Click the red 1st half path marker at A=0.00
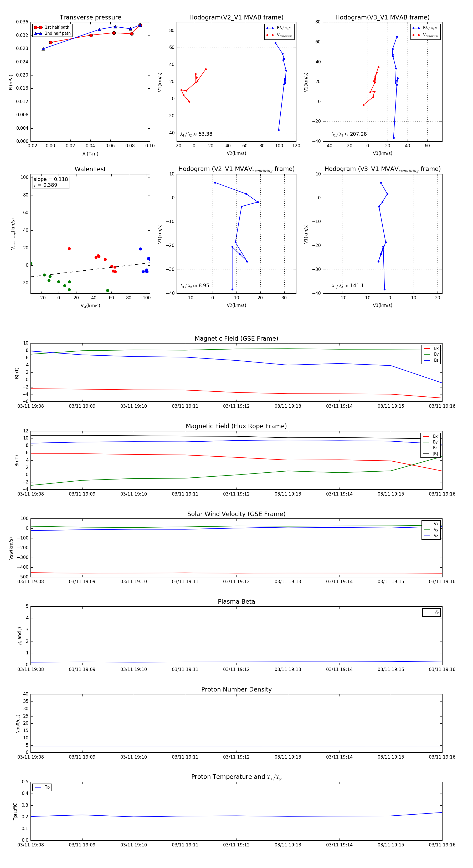 (51, 42)
